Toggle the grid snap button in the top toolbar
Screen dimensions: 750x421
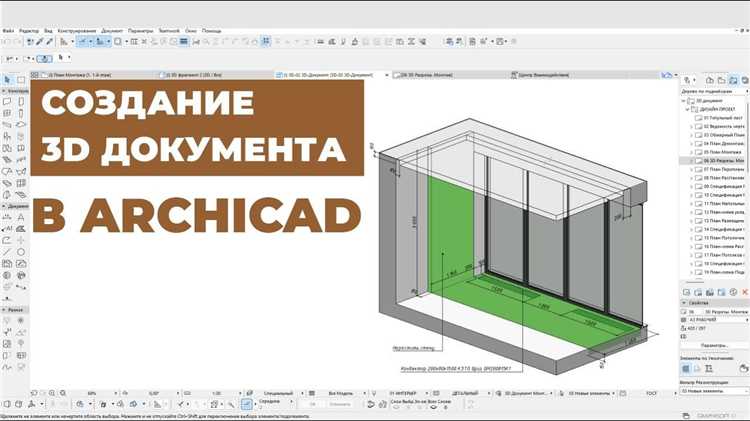coord(266,42)
